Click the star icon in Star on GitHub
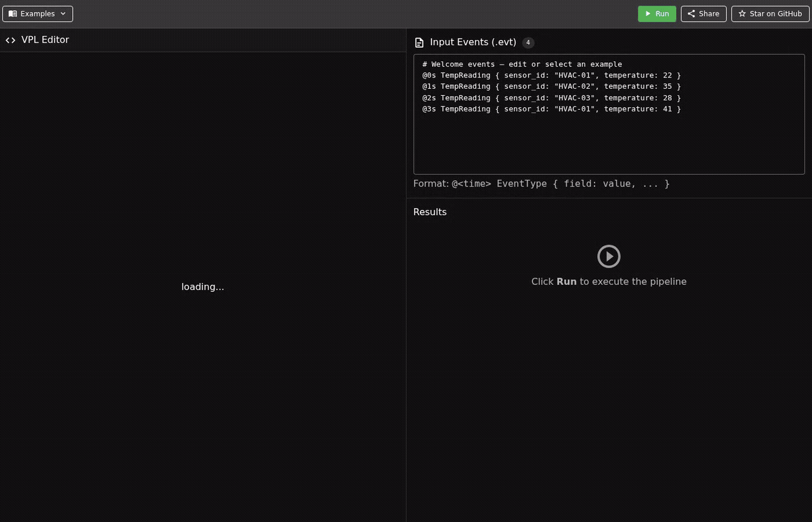The width and height of the screenshot is (812, 522). pos(742,13)
